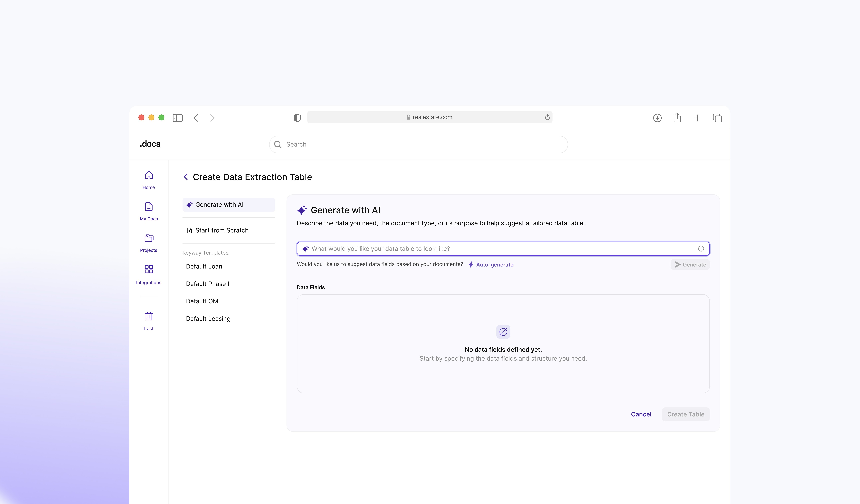Select Start from Scratch option
860x504 pixels.
coord(221,230)
